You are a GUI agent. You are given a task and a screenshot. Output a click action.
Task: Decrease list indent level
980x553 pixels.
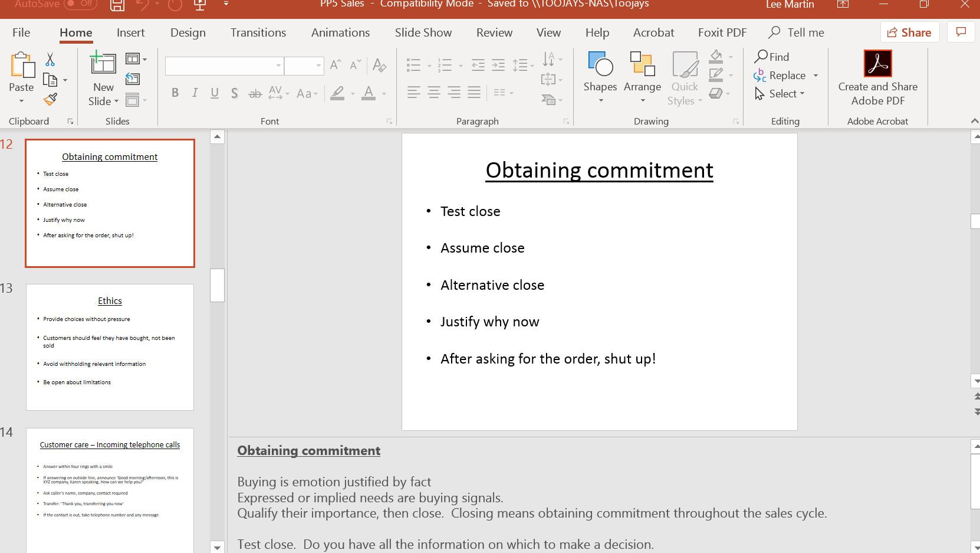[x=478, y=65]
